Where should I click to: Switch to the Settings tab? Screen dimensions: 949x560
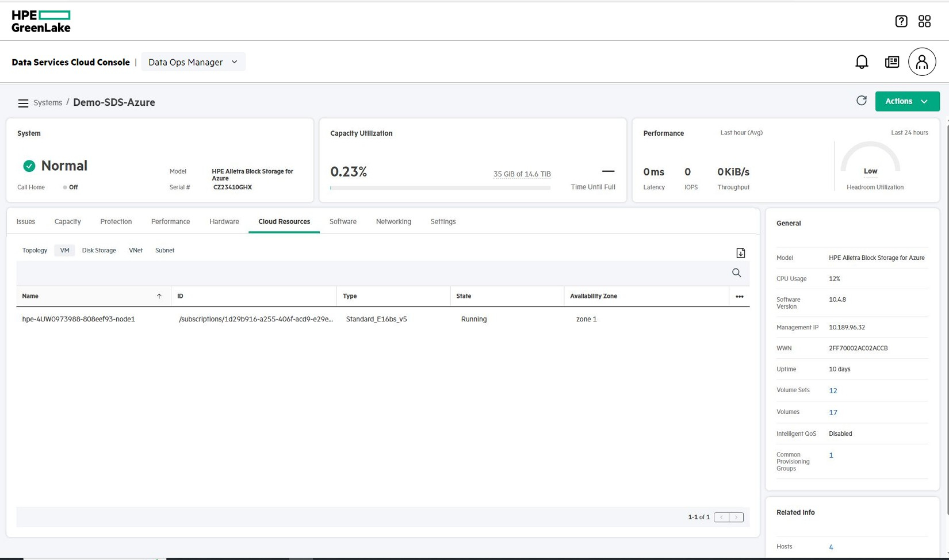point(443,221)
